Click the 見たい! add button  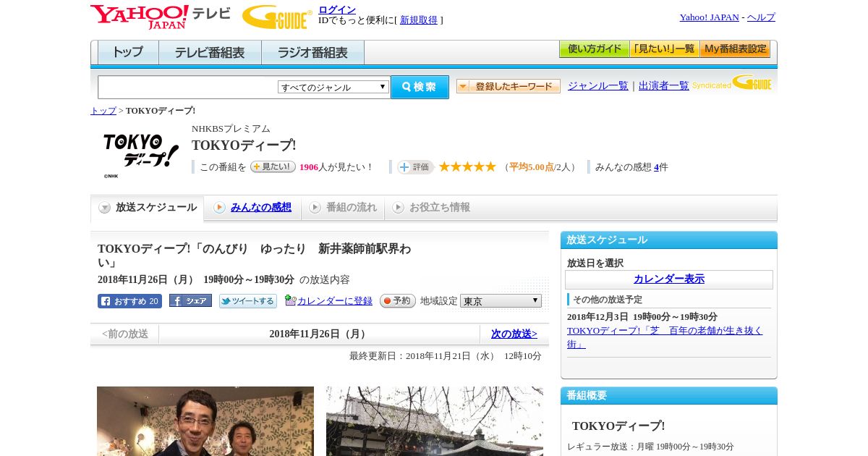click(273, 166)
